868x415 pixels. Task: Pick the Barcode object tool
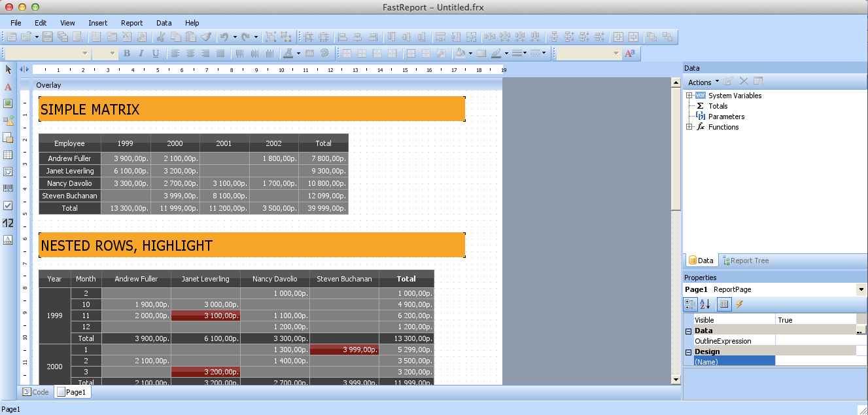point(9,189)
